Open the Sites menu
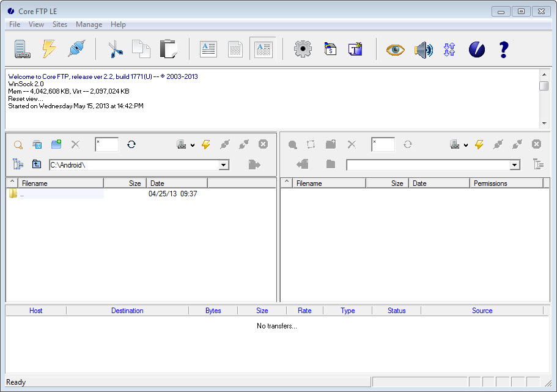The height and width of the screenshot is (392, 557). (60, 24)
